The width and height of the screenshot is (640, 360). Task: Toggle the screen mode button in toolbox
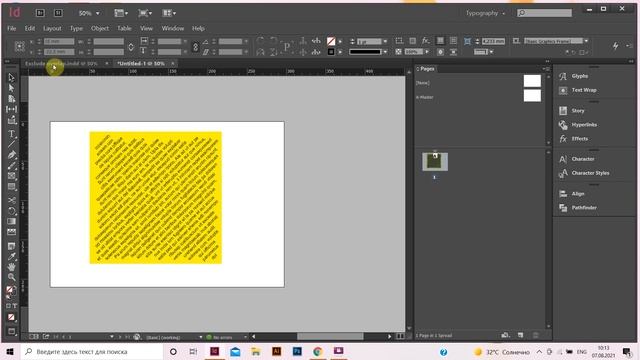(x=11, y=331)
